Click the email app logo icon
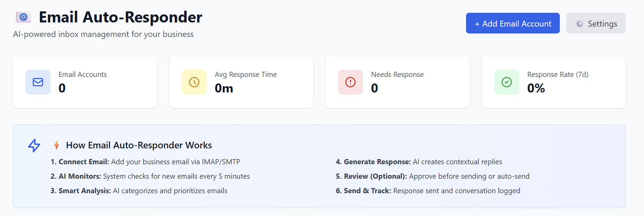 coord(23,17)
